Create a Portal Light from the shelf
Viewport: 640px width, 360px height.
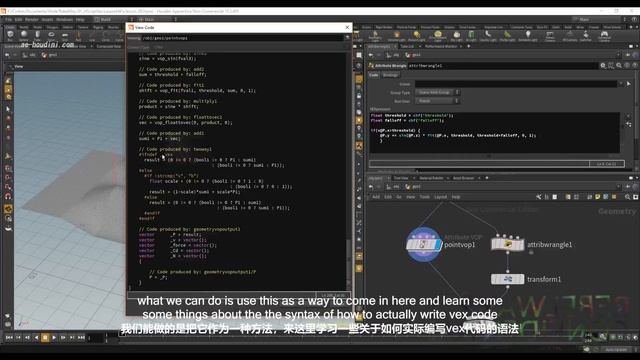tap(507, 36)
